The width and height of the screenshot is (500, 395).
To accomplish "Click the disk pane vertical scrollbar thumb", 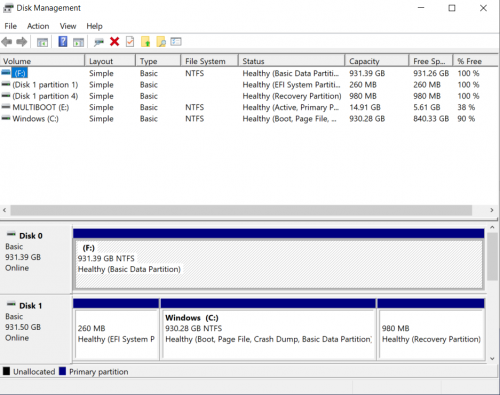I will (492, 257).
